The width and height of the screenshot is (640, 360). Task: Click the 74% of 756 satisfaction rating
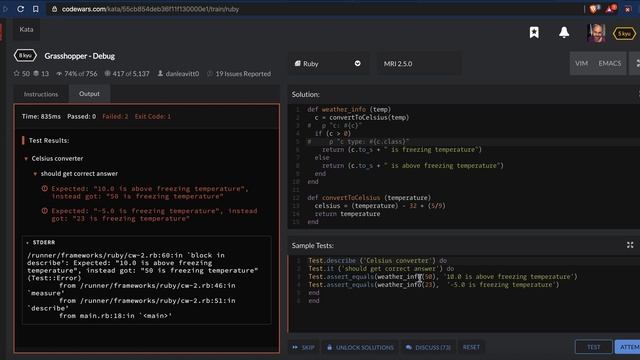(77, 73)
